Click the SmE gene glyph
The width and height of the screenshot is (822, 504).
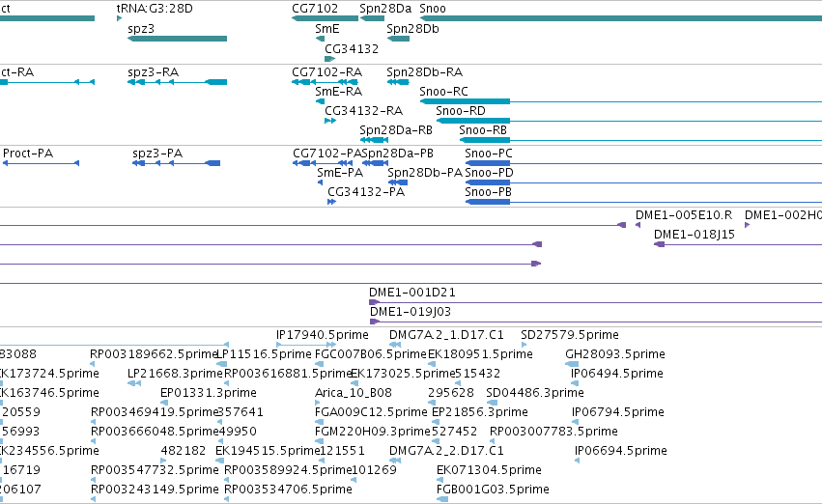320,39
